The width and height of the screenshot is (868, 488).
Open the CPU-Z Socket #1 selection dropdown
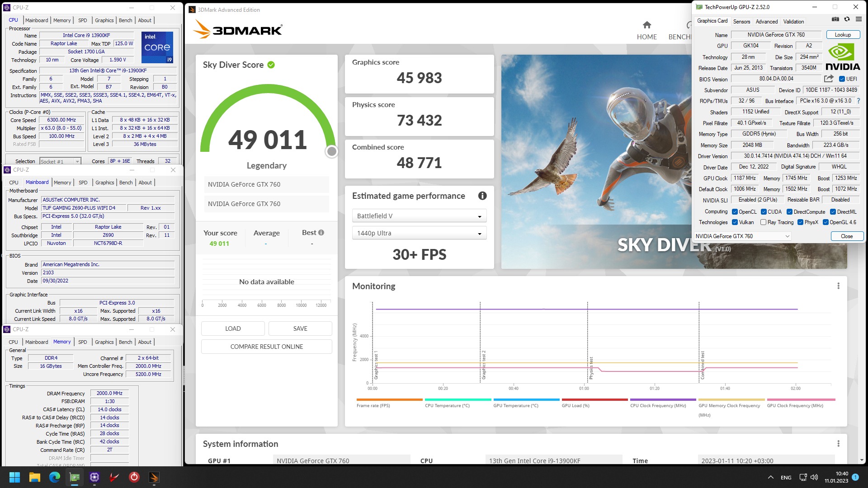(x=60, y=161)
